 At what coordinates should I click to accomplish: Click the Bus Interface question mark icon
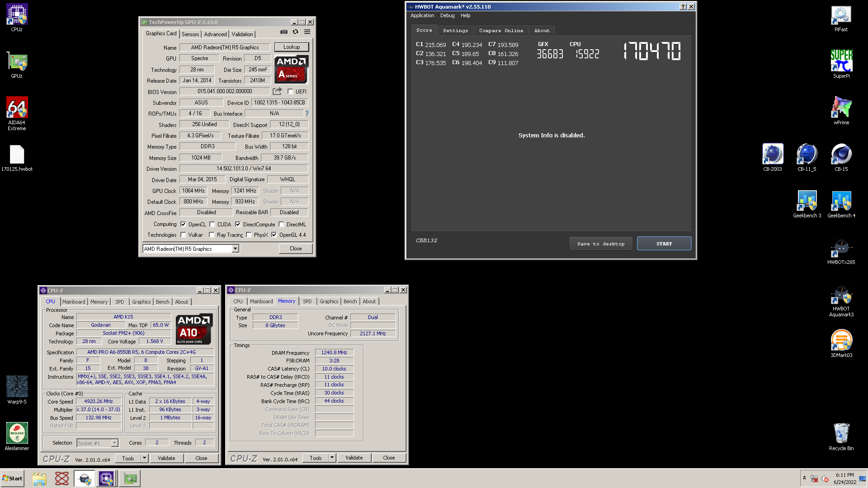[307, 113]
